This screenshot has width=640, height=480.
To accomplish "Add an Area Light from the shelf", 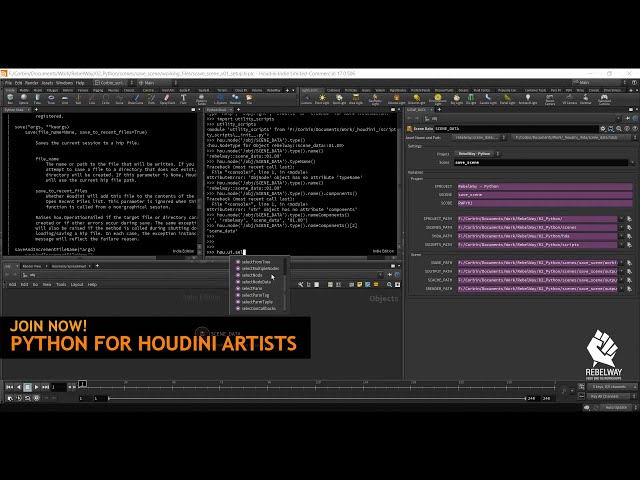I will (x=356, y=99).
